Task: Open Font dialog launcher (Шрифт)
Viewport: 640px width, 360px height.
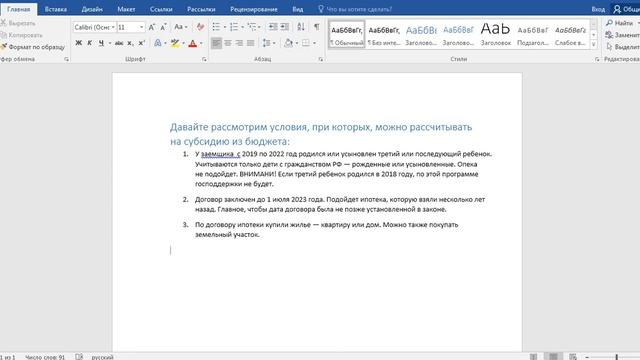Action: pos(204,59)
